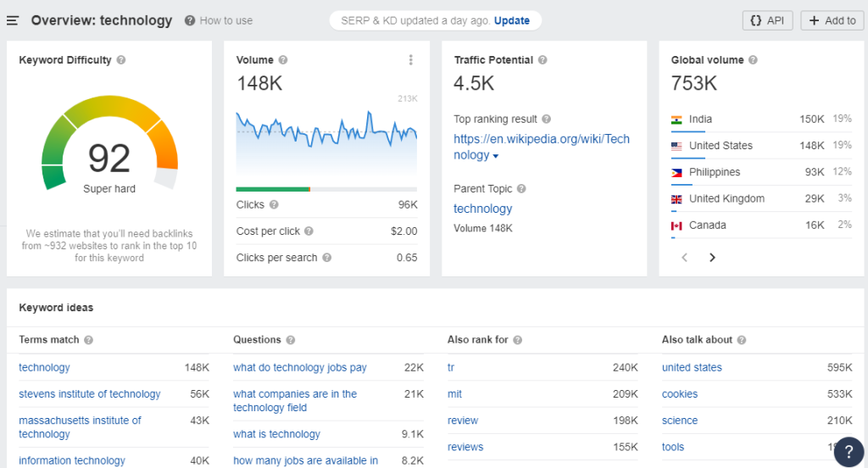This screenshot has height=468, width=868.
Task: Open the hamburger menu beside Overview
Action: [13, 20]
